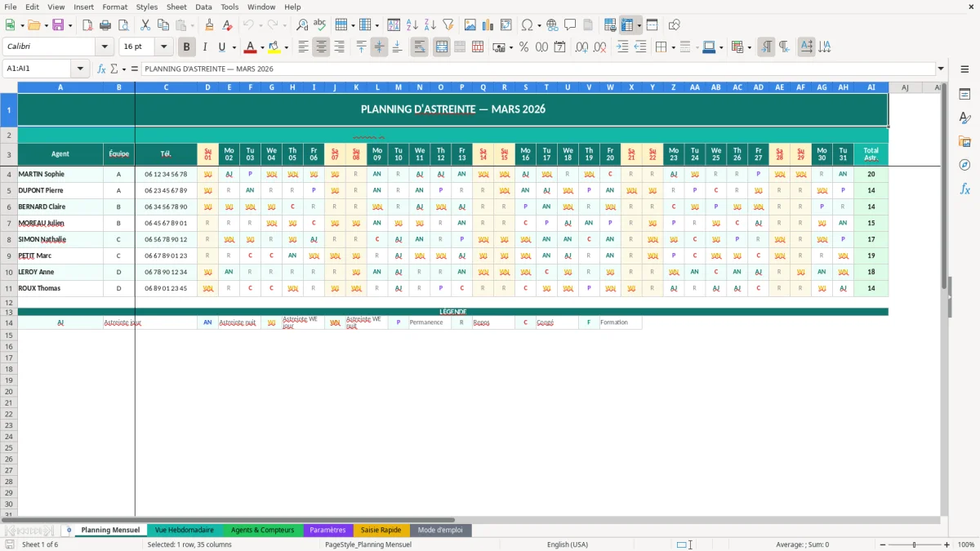The width and height of the screenshot is (980, 551).
Task: Click the Clone Formatting paintbrush icon
Action: 210,25
